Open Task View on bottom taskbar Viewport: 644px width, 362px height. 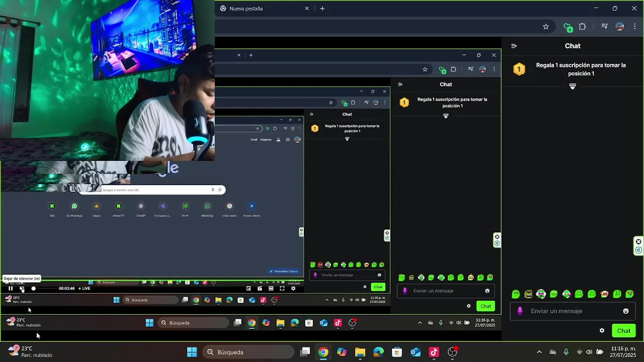305,352
